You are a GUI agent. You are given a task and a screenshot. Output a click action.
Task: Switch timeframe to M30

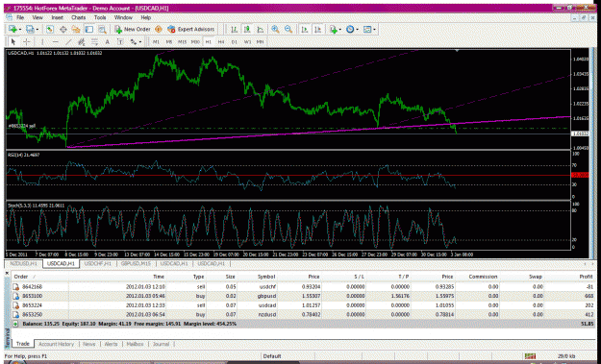[195, 41]
